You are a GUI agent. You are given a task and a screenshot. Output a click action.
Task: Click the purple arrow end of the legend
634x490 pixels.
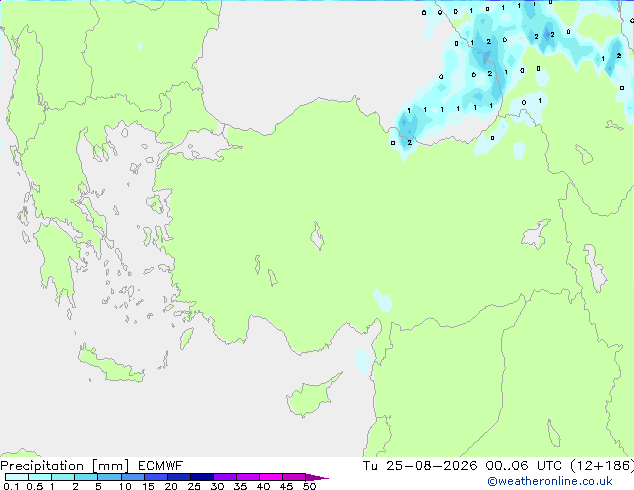pos(317,477)
